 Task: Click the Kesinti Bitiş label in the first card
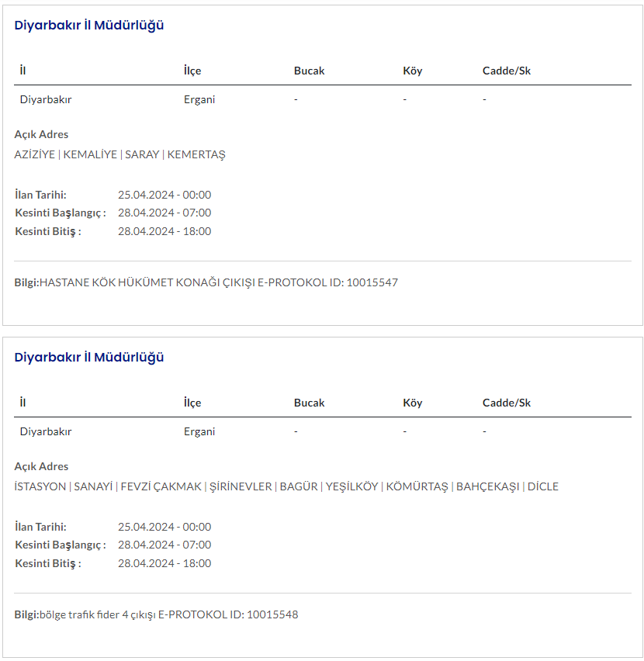point(47,231)
